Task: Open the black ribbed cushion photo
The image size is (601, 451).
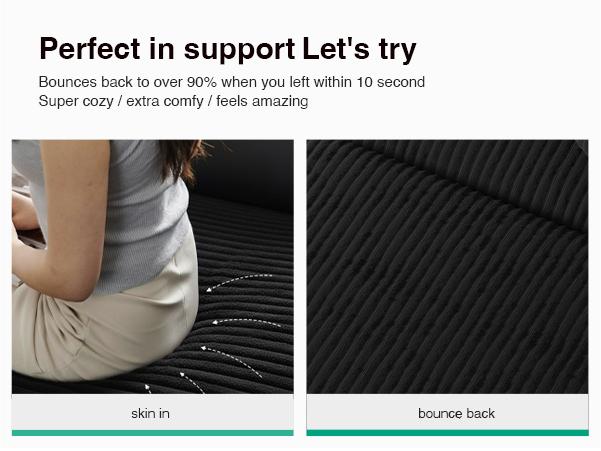Action: 447,267
